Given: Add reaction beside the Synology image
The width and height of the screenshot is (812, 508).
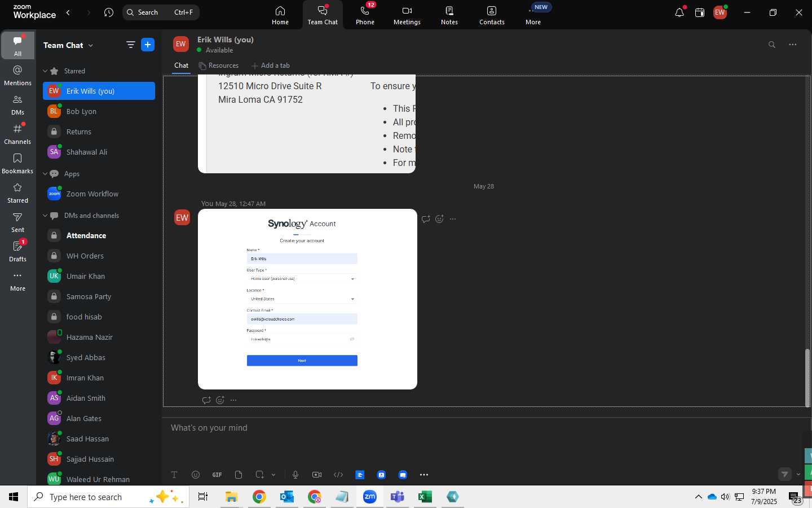Looking at the screenshot, I should 439,219.
